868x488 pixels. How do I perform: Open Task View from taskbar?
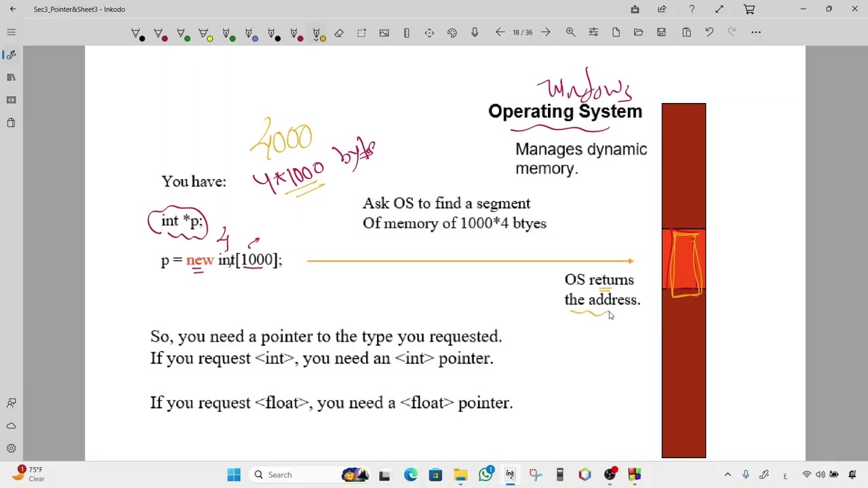(x=384, y=475)
